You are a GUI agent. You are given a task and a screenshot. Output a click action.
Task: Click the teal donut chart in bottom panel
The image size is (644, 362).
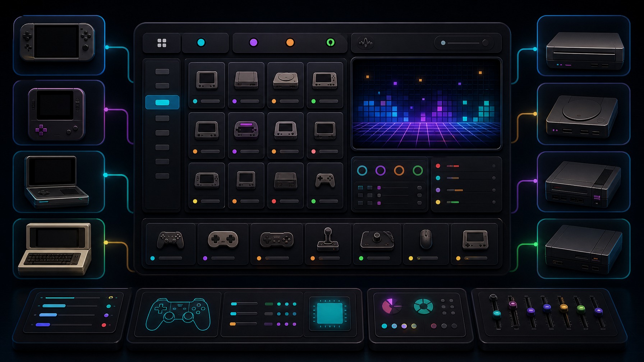coord(423,306)
